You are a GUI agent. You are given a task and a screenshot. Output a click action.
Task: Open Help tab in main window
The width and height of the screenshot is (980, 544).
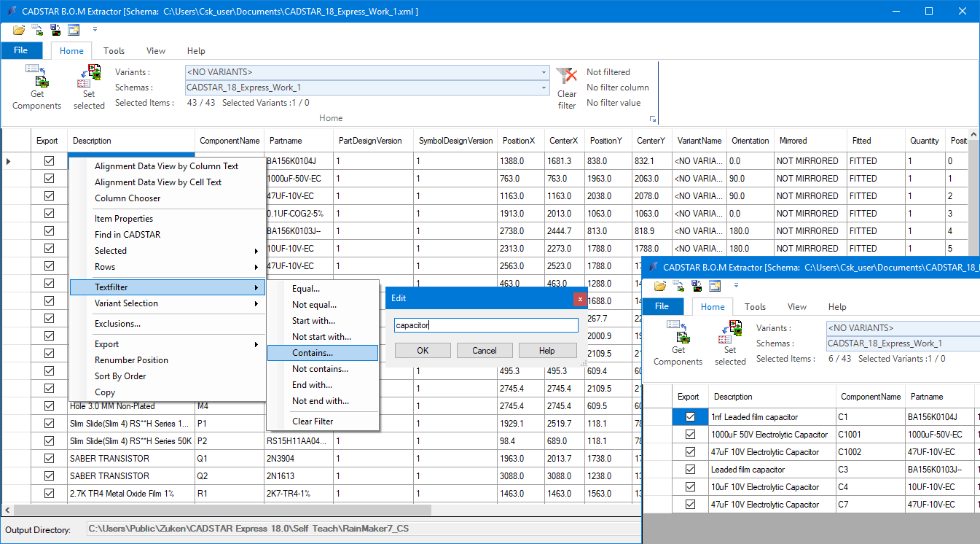click(x=196, y=51)
